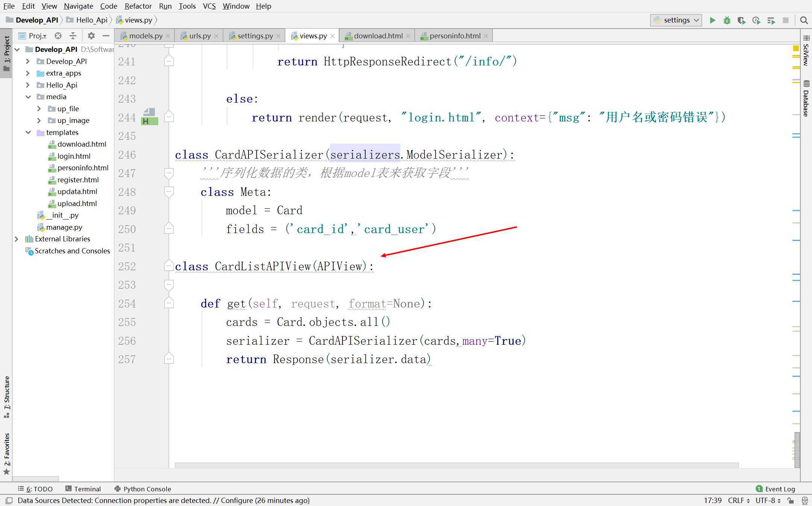Open the TODO tool window
The height and width of the screenshot is (506, 812).
[35, 489]
